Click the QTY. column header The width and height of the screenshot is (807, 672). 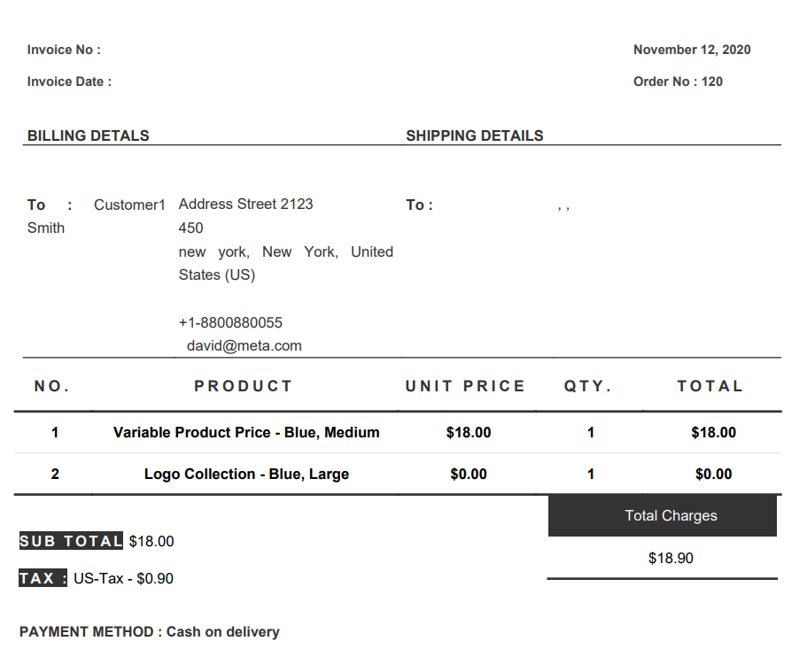(588, 386)
